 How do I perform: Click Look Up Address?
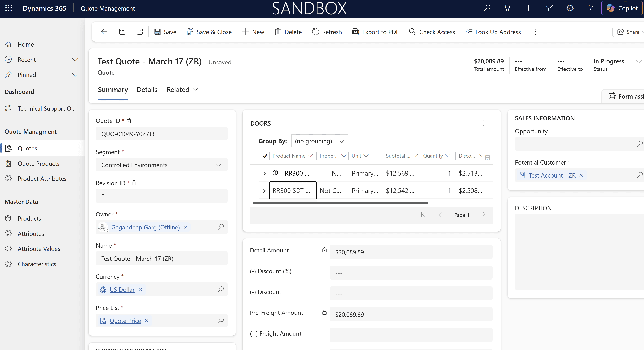tap(493, 32)
